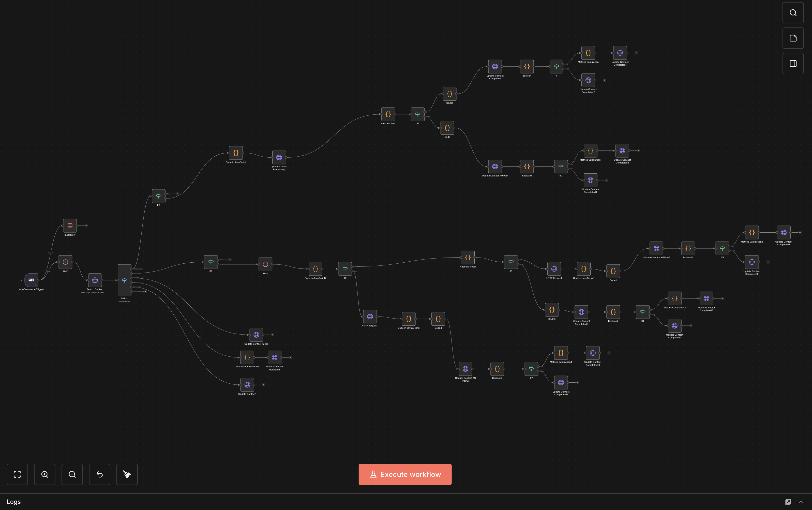The image size is (812, 510).
Task: Select the If6 node
Action: point(345,269)
